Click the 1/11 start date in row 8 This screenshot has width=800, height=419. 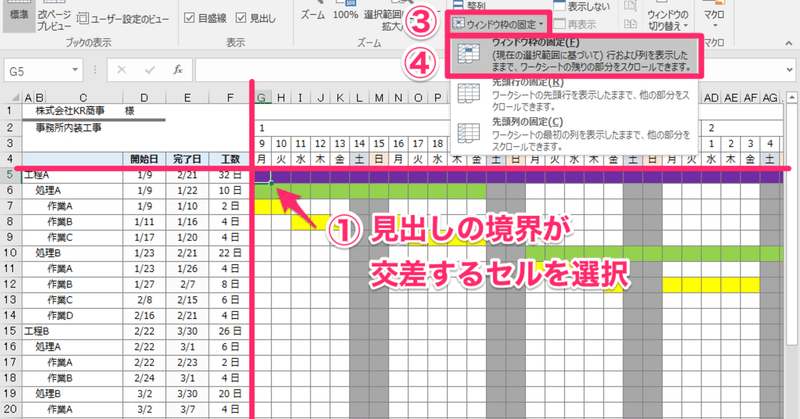click(x=144, y=222)
